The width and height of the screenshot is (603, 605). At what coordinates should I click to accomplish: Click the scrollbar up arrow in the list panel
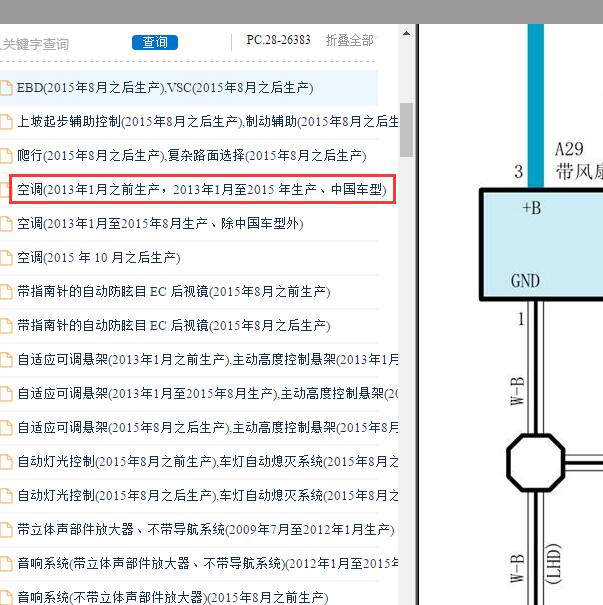click(x=406, y=33)
